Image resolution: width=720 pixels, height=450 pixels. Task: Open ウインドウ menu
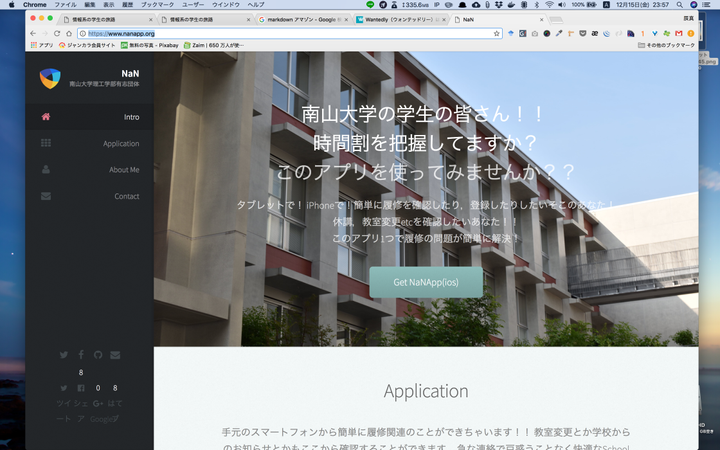coord(226,5)
